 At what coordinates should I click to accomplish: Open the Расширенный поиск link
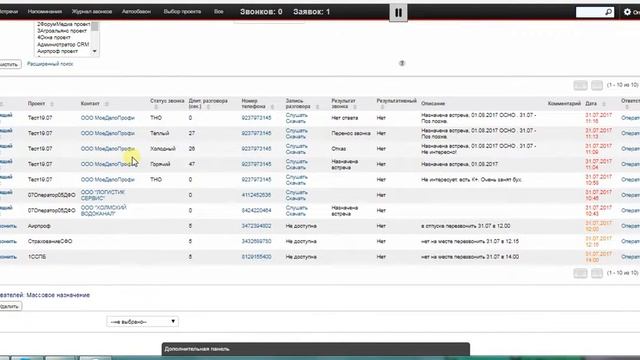coord(50,64)
